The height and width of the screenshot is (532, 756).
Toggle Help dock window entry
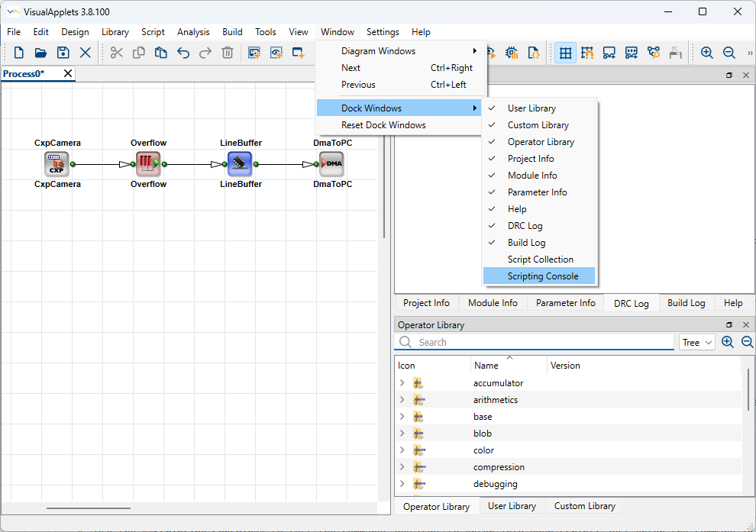[539, 209]
